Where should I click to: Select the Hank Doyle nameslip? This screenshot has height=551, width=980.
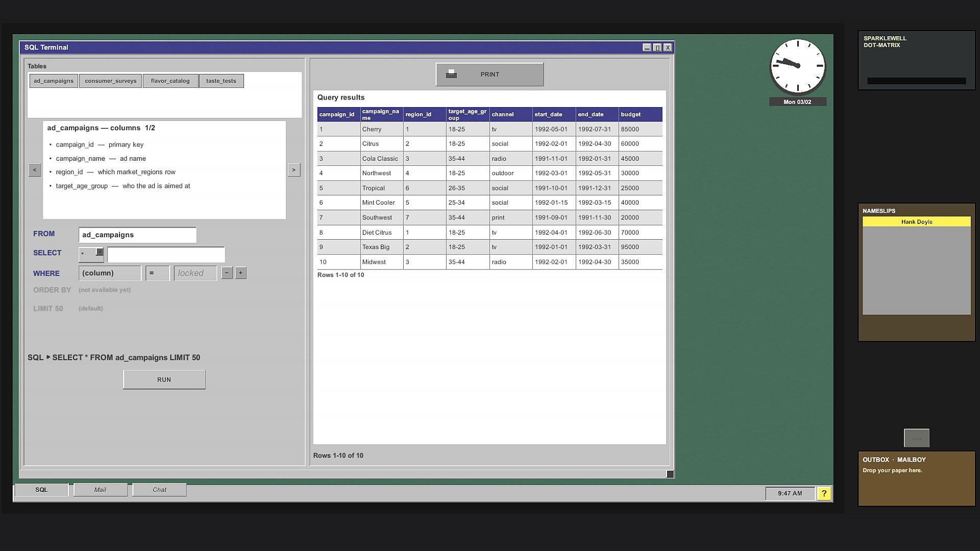[x=917, y=222]
